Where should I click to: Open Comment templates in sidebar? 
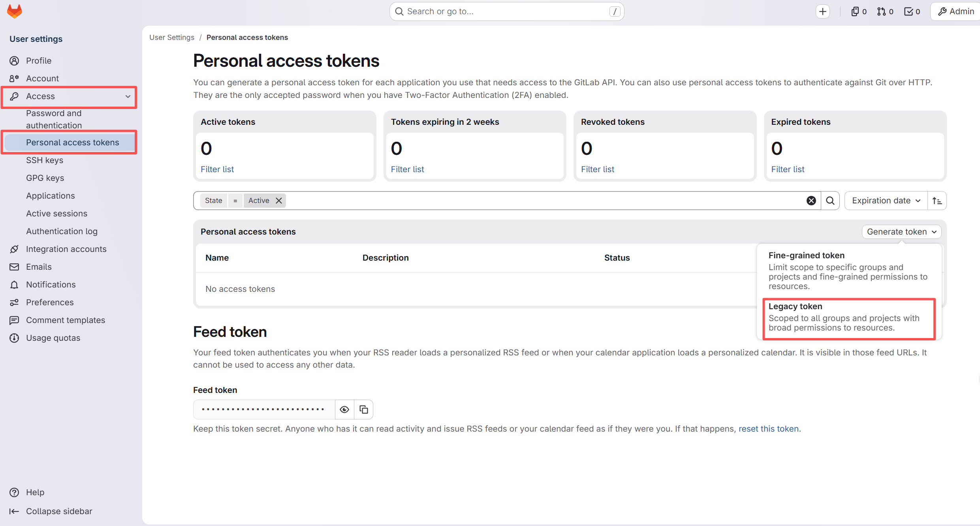66,320
